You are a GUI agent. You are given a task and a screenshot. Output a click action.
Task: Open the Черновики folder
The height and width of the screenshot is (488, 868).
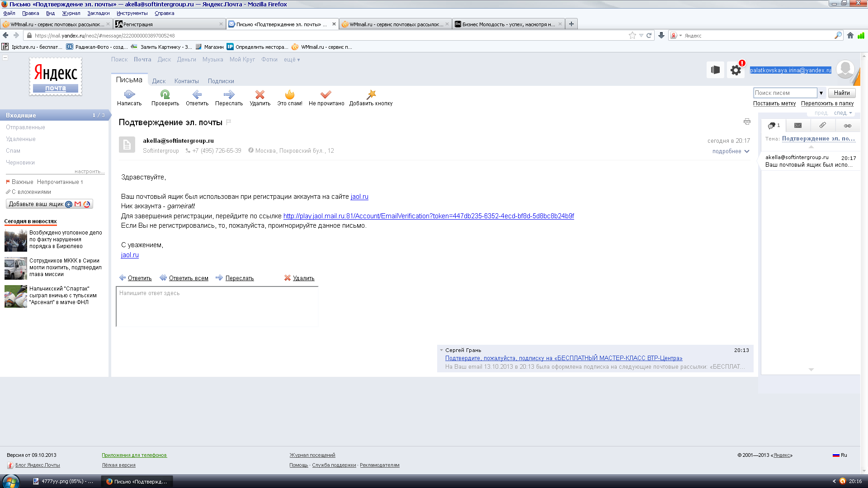point(20,163)
